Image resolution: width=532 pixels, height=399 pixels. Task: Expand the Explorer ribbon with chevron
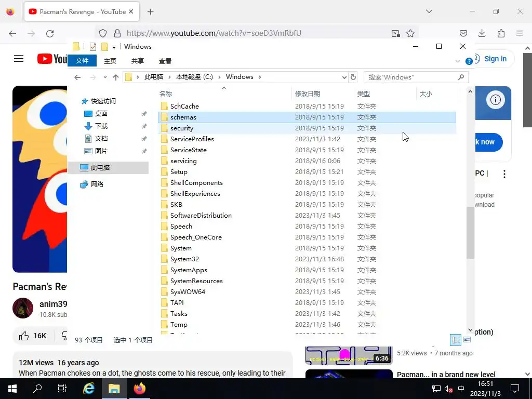pos(457,61)
